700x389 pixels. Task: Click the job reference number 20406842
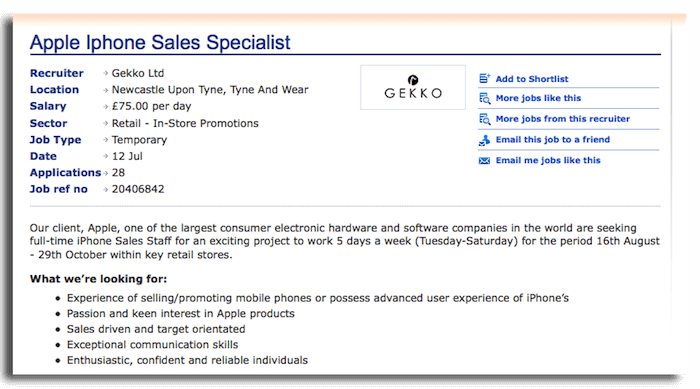coord(138,189)
